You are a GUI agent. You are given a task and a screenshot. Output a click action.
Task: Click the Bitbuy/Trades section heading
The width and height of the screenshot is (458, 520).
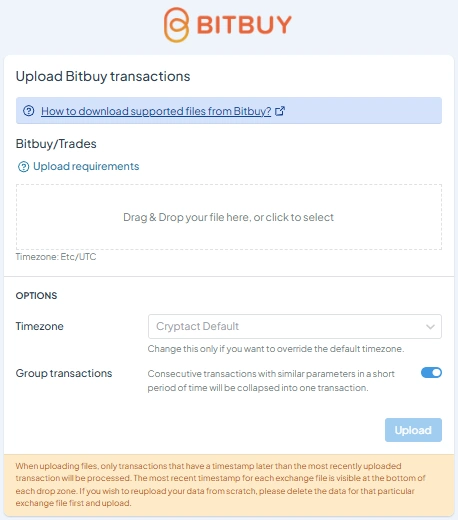[56, 144]
